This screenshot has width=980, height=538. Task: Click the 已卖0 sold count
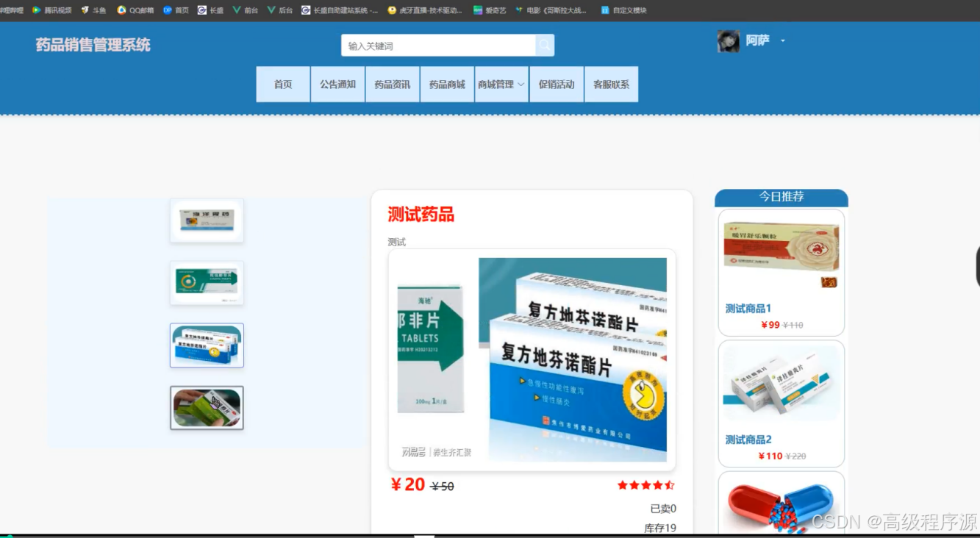point(663,509)
